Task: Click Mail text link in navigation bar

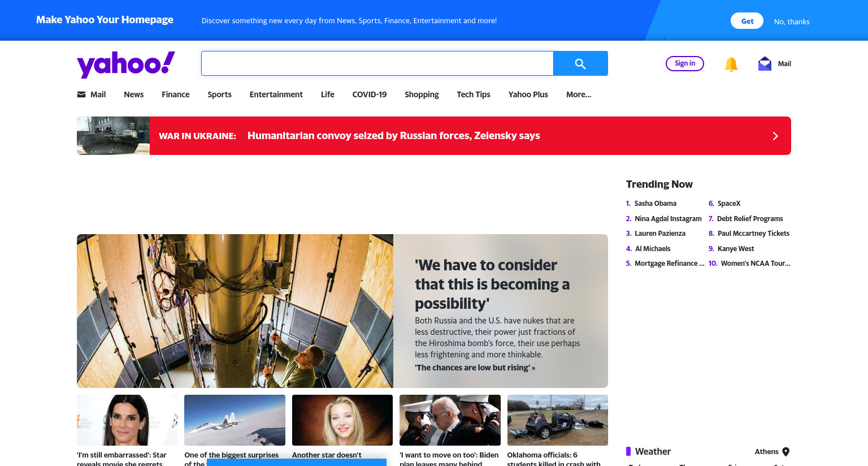Action: point(98,94)
